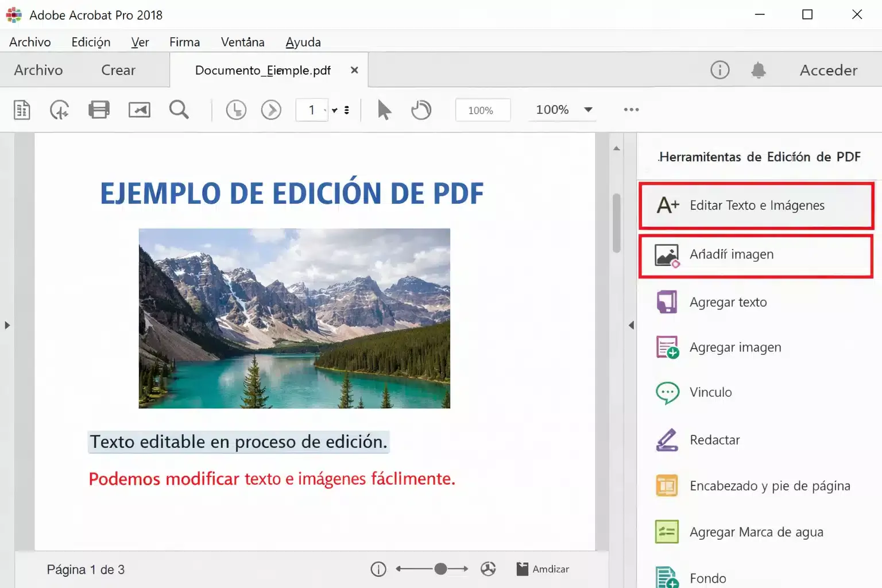Select Agregar Marca de agua tool

[757, 532]
